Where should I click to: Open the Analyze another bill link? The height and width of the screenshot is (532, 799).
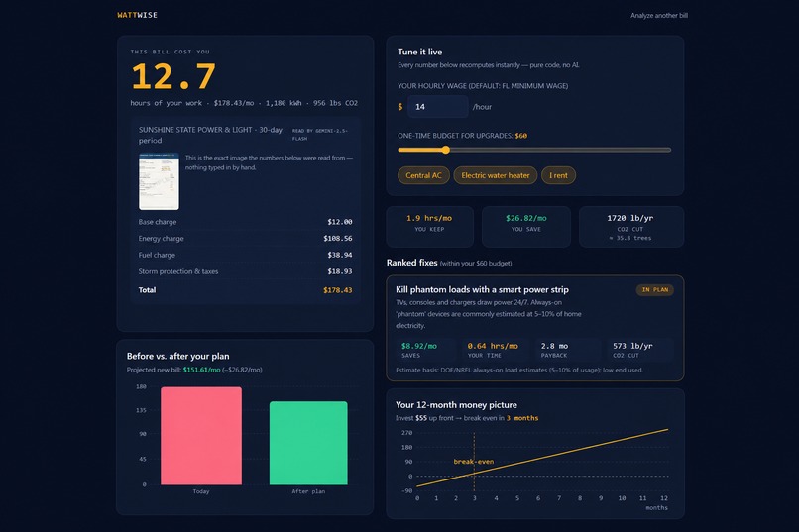point(659,15)
